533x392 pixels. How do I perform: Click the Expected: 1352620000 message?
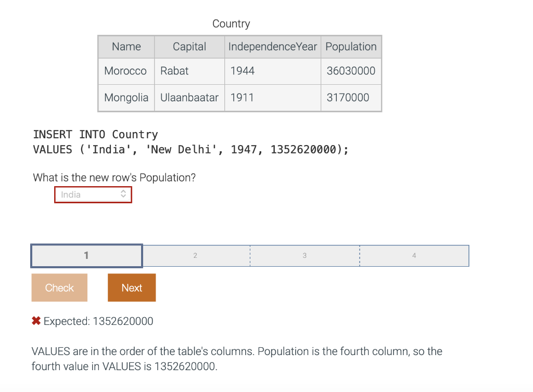(99, 321)
